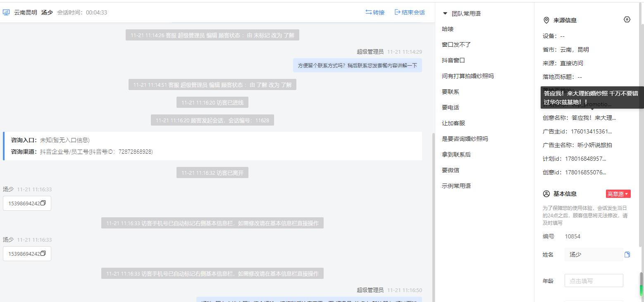
Task: Collapse the 团队常用语 section triangle
Action: tap(445, 14)
